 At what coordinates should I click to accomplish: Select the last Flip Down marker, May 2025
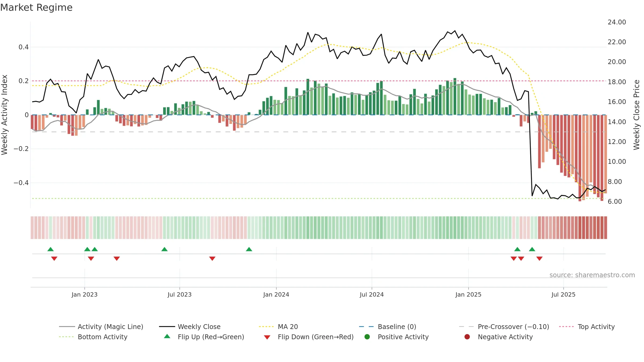pyautogui.click(x=540, y=258)
